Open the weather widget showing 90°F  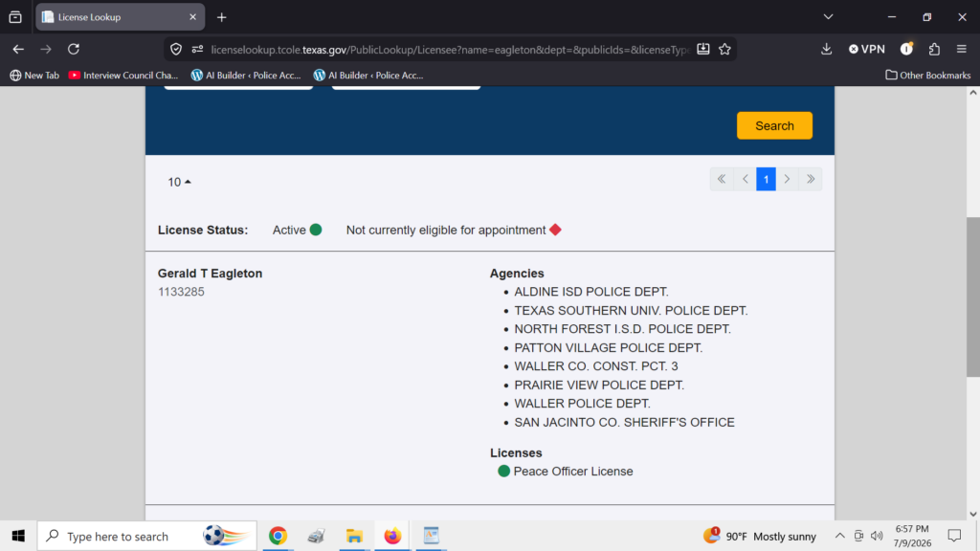tap(759, 536)
